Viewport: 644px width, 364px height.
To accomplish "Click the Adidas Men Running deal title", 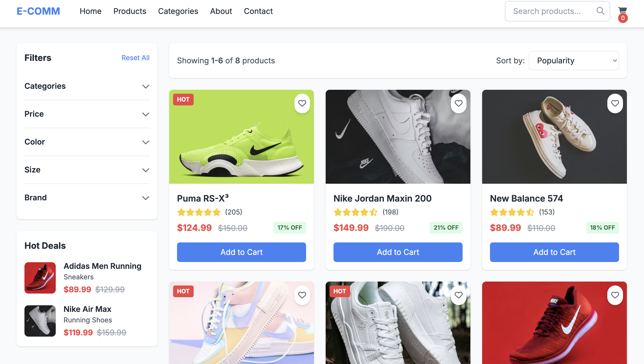I will click(102, 266).
